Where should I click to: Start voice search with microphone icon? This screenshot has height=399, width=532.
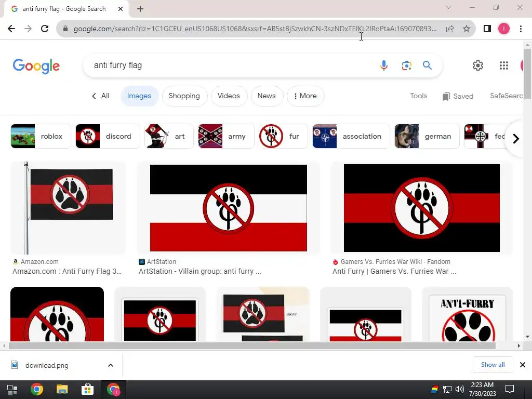[384, 65]
